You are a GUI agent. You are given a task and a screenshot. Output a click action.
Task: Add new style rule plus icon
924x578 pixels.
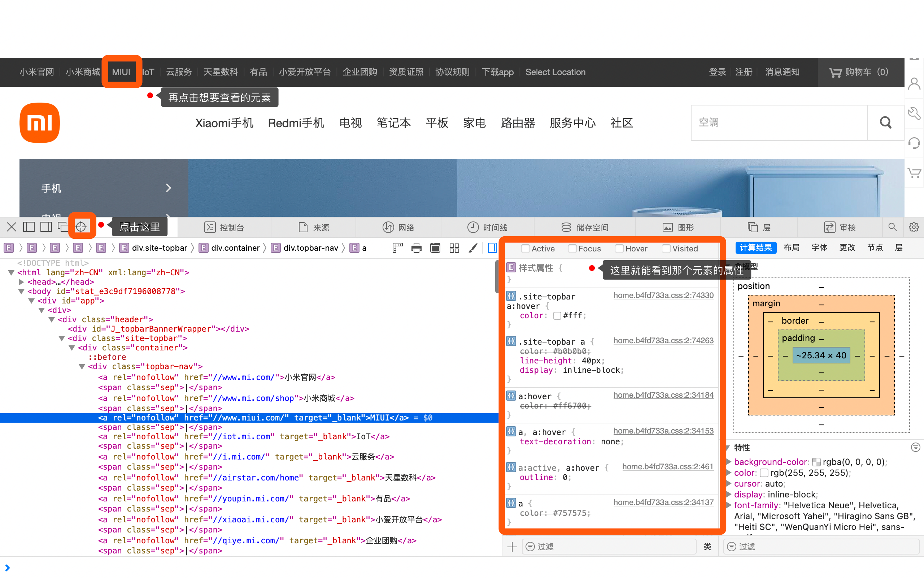[x=512, y=547]
